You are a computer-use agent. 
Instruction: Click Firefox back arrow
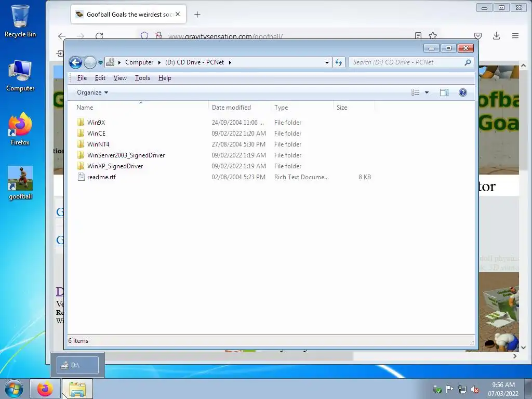coord(62,36)
